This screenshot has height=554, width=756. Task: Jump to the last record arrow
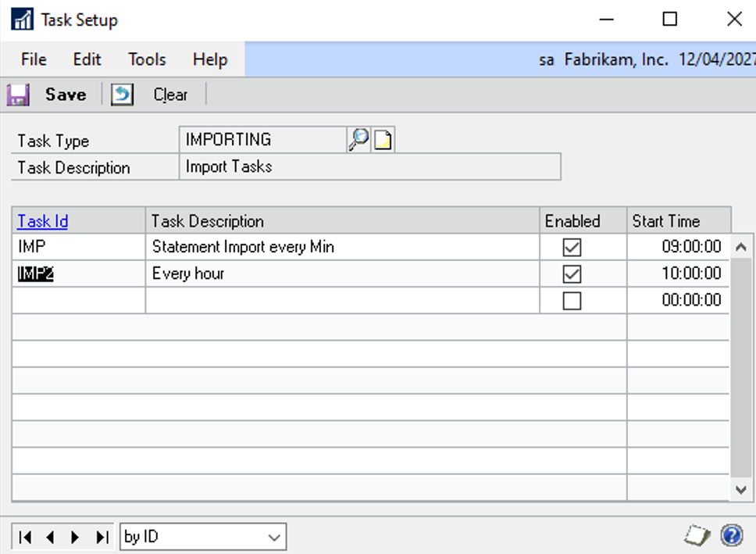pyautogui.click(x=102, y=538)
